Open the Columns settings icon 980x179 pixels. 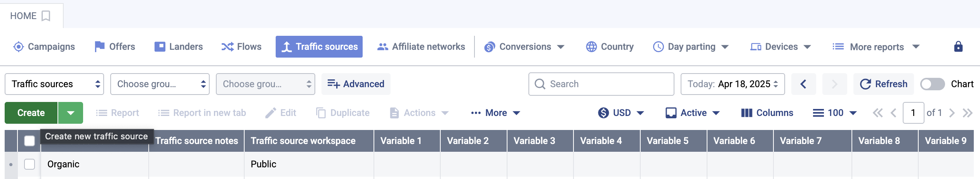click(746, 113)
